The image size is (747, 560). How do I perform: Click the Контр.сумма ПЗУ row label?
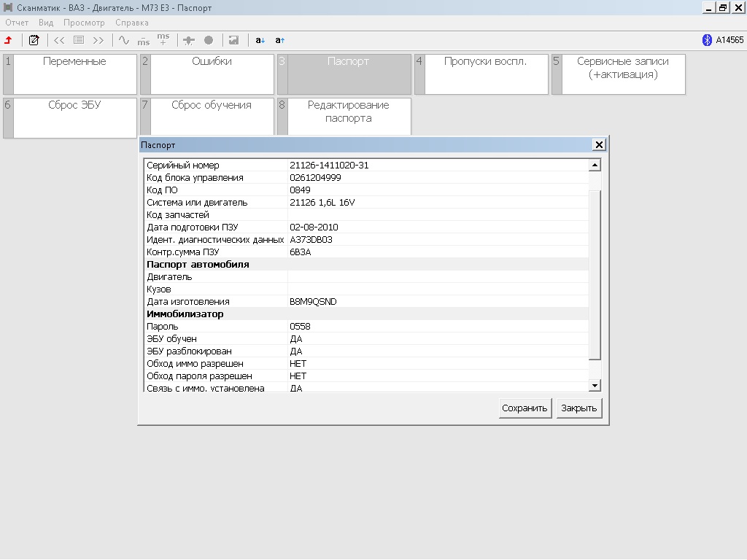tap(183, 252)
